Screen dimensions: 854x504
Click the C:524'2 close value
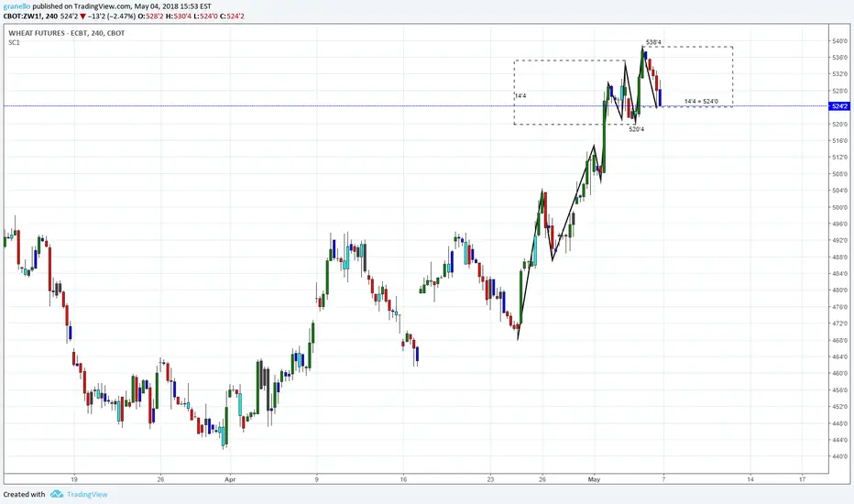pos(232,16)
